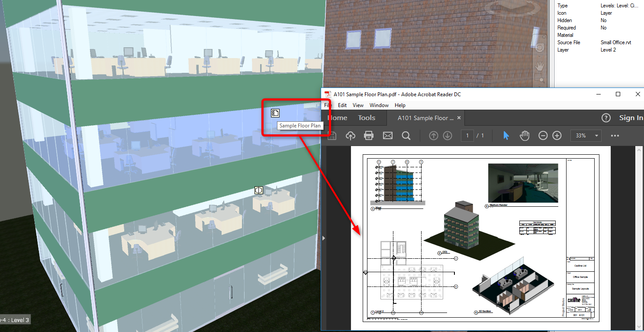Click the Required property label
This screenshot has width=644, height=332.
point(567,28)
